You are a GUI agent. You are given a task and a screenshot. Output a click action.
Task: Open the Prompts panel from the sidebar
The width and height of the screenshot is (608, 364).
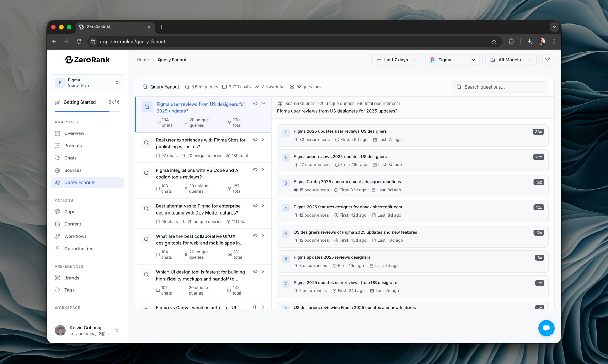coord(73,146)
